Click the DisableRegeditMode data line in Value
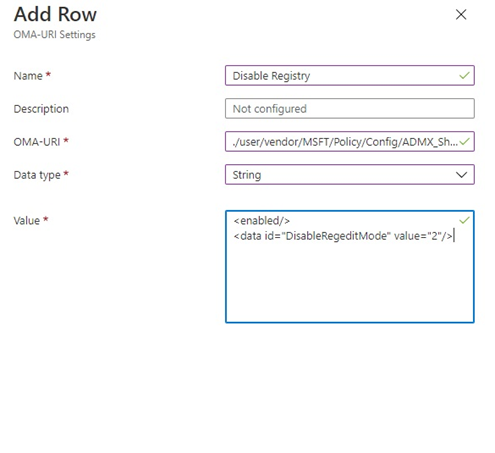 click(x=343, y=236)
